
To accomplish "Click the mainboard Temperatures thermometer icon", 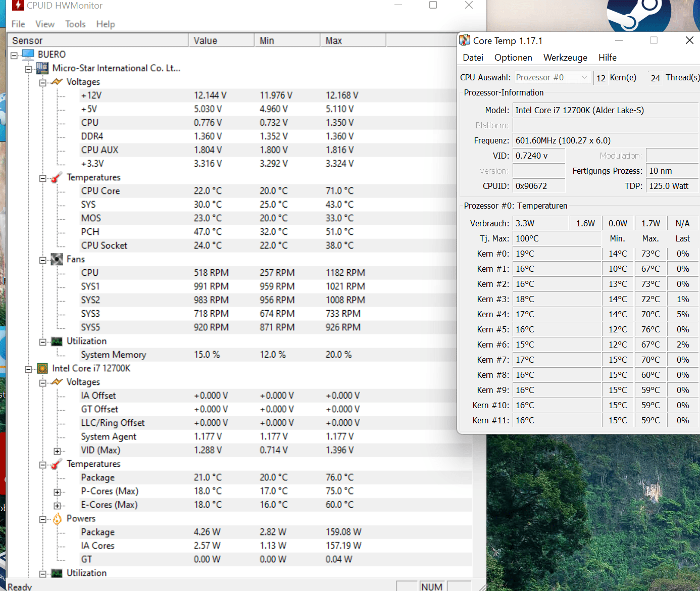I will click(x=57, y=177).
